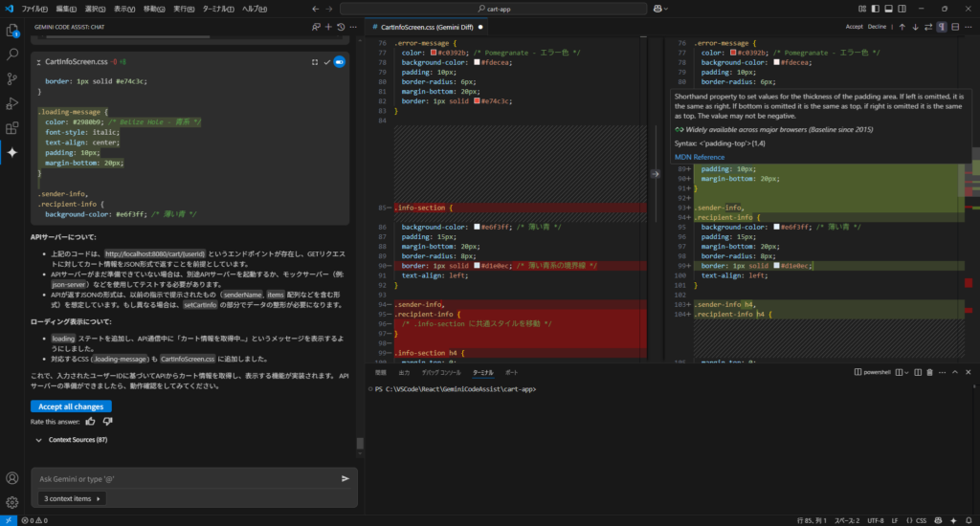Open the 表示 menu
The width and height of the screenshot is (980, 526).
click(x=124, y=9)
